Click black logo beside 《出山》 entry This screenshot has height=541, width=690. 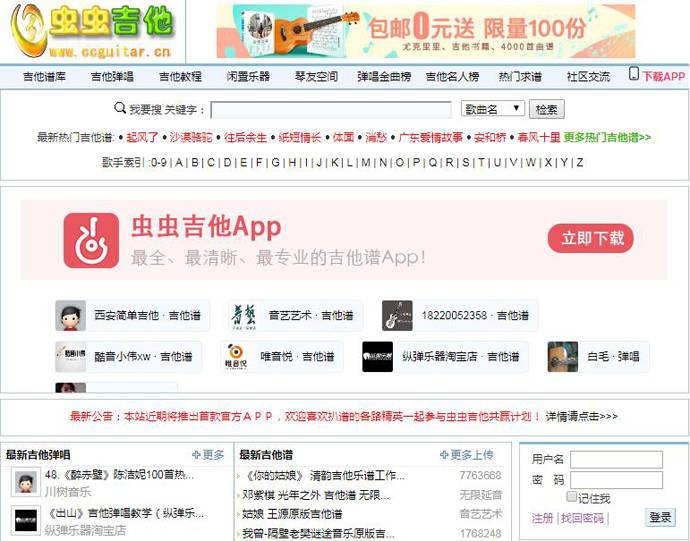pyautogui.click(x=26, y=521)
